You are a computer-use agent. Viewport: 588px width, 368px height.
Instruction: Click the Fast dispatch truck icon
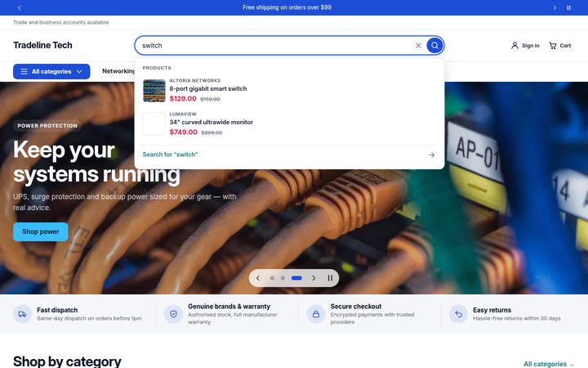pos(22,314)
